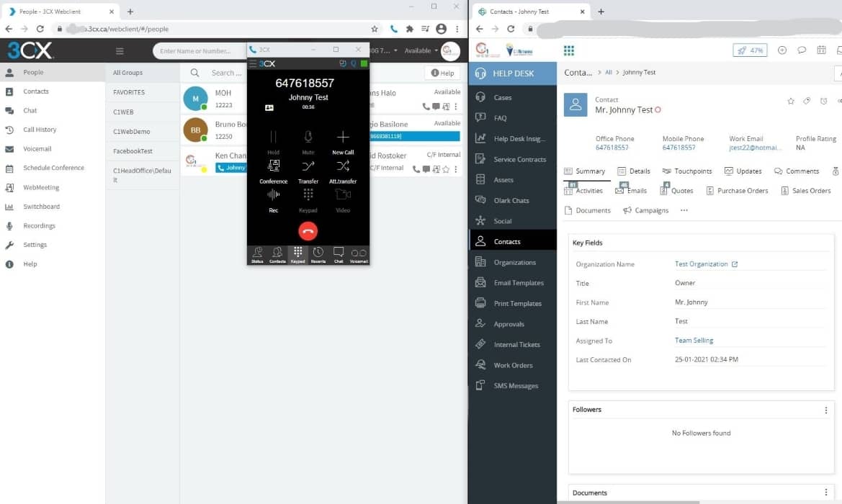Open the Purchase Orders tab
The image size is (842, 504).
[x=737, y=191]
